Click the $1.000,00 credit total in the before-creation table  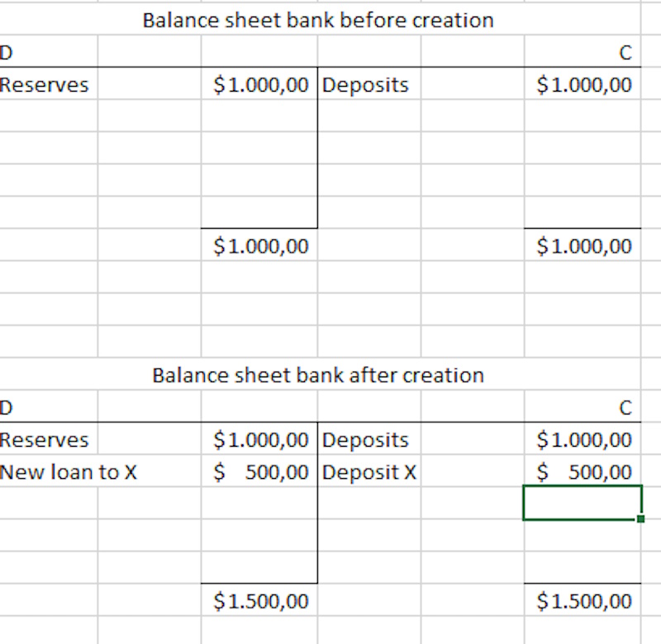583,245
